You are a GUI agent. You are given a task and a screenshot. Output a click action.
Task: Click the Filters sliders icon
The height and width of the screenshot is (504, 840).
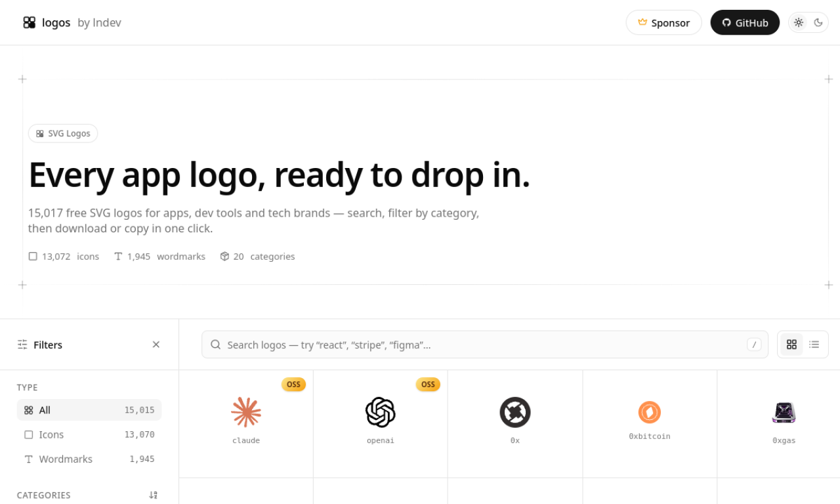(x=22, y=345)
